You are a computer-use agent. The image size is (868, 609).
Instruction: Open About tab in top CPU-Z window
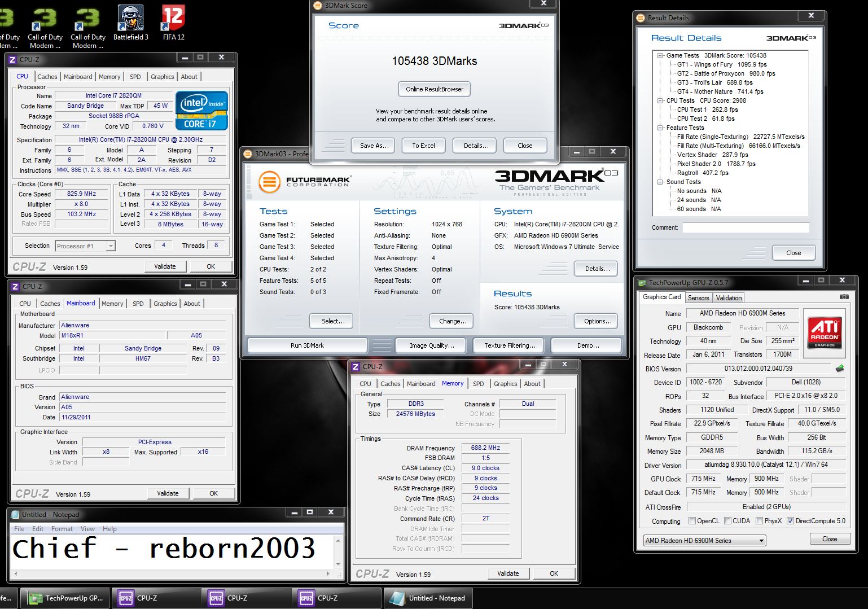click(x=189, y=77)
